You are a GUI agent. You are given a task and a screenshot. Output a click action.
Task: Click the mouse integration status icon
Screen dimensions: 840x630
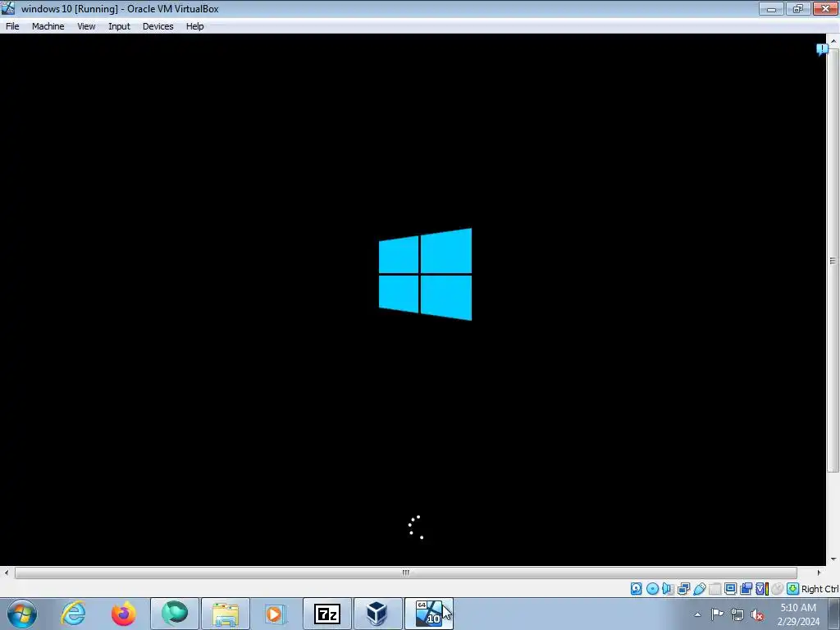pyautogui.click(x=777, y=589)
